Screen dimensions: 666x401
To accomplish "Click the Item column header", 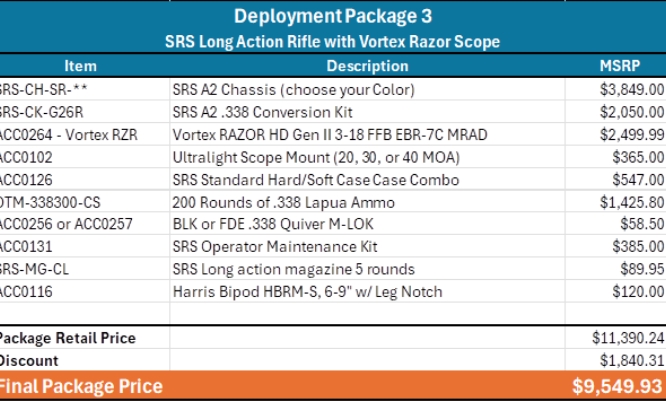I will point(80,66).
